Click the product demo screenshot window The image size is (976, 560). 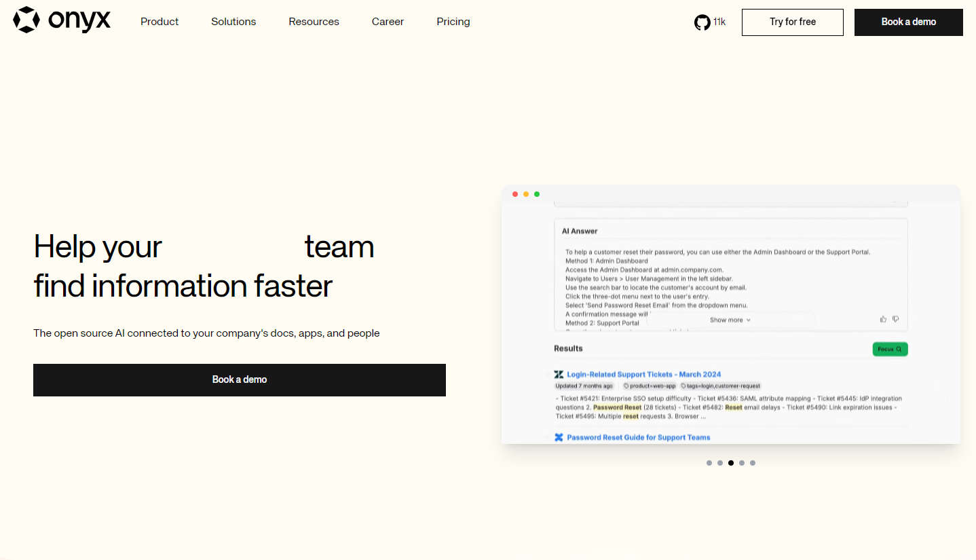(731, 314)
